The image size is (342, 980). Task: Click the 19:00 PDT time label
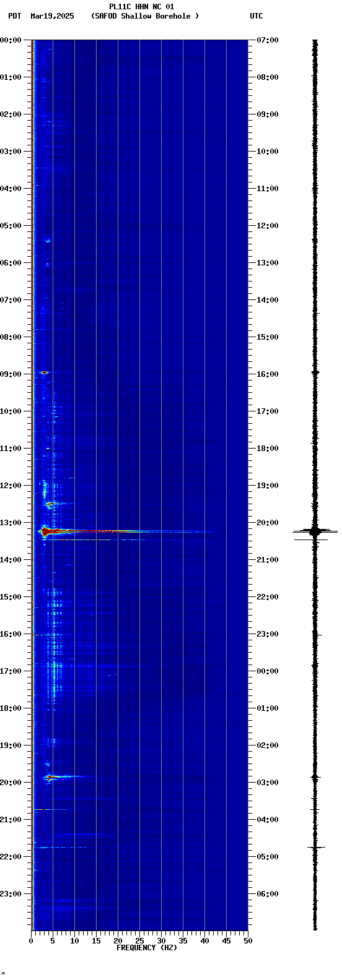click(x=11, y=746)
